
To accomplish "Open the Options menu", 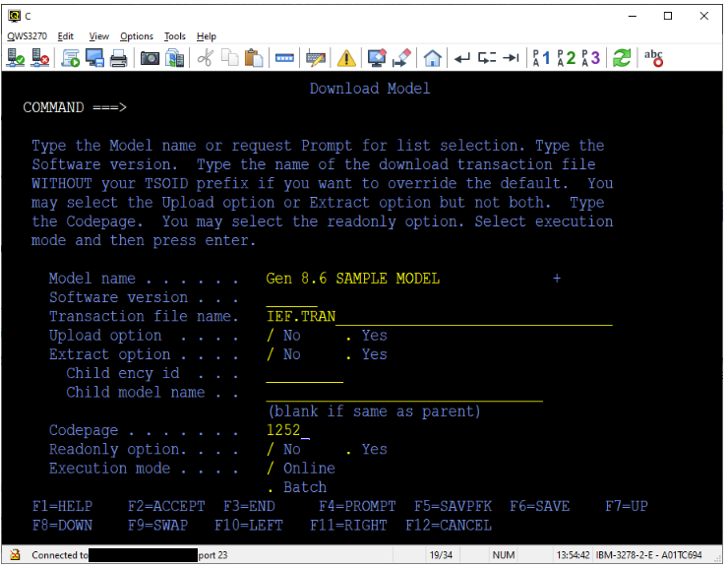I will pos(137,36).
